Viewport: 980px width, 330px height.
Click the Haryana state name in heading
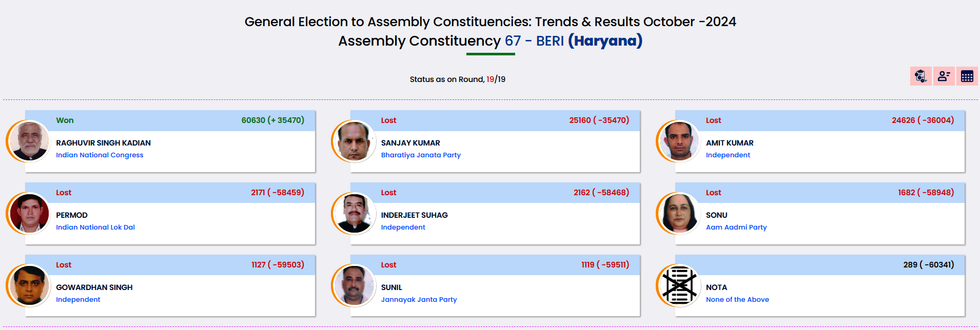605,41
